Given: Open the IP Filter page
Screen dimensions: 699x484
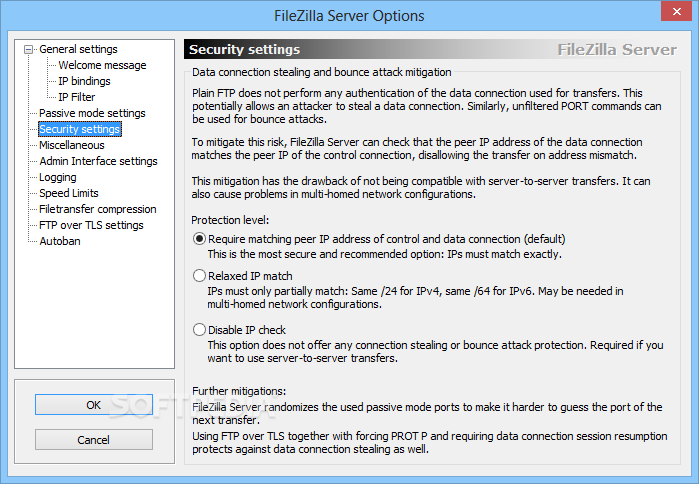Looking at the screenshot, I should [76, 97].
